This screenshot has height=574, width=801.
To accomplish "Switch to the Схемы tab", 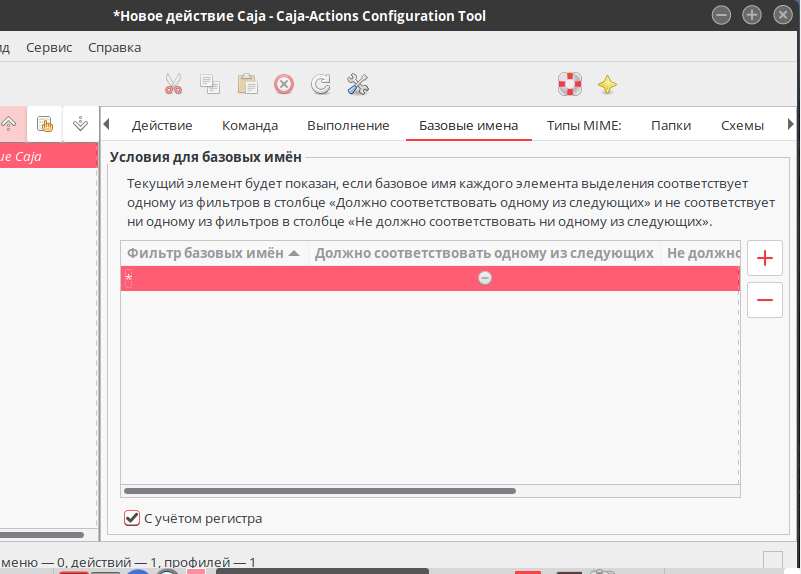I will pyautogui.click(x=742, y=126).
